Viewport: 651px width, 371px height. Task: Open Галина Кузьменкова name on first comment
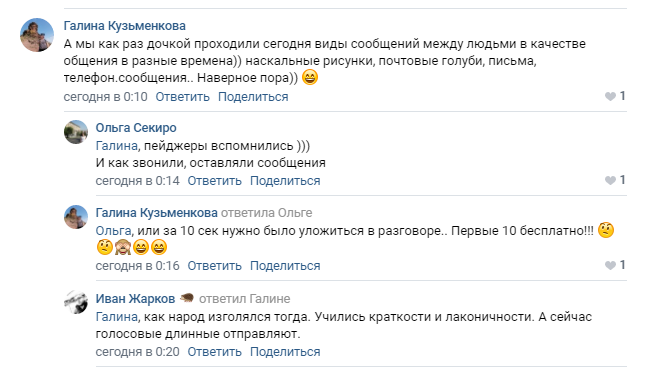125,26
